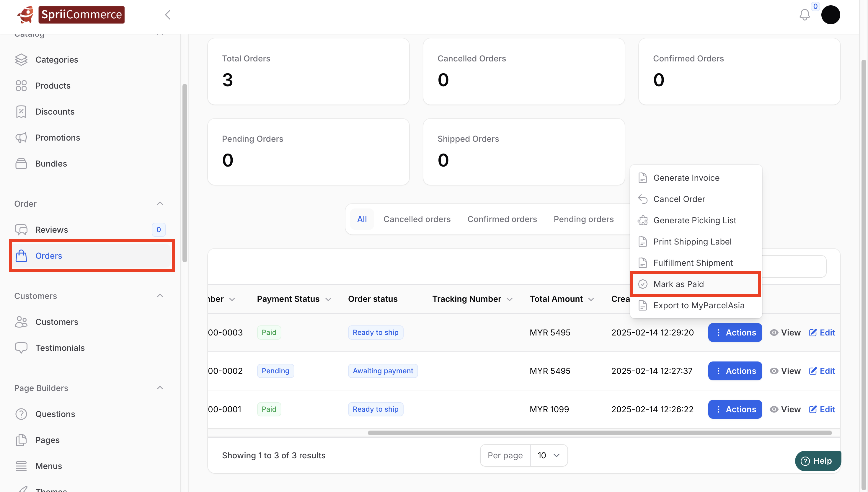
Task: Sort by Payment Status column chevron
Action: coord(328,299)
